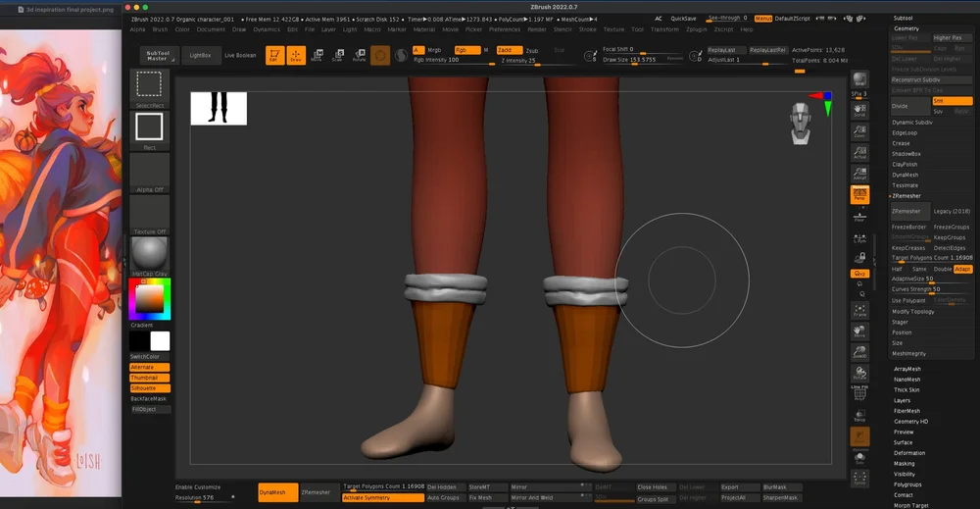Collapse the ZRemesher section header
980x509 pixels.
coord(906,196)
